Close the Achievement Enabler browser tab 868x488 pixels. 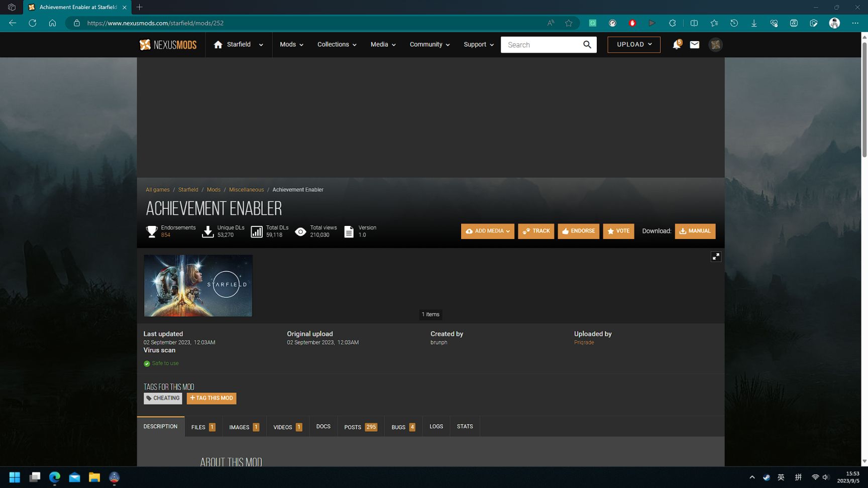point(125,7)
